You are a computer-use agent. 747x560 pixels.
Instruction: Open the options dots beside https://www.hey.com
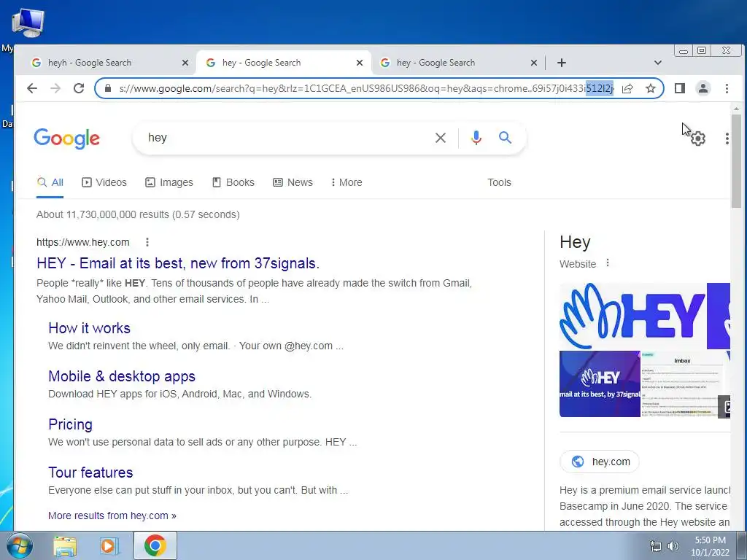(x=147, y=242)
